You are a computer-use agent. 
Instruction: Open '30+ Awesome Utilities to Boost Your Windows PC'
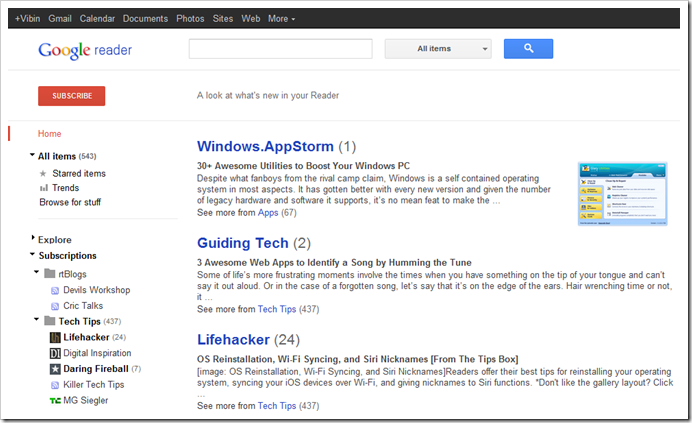click(x=303, y=166)
